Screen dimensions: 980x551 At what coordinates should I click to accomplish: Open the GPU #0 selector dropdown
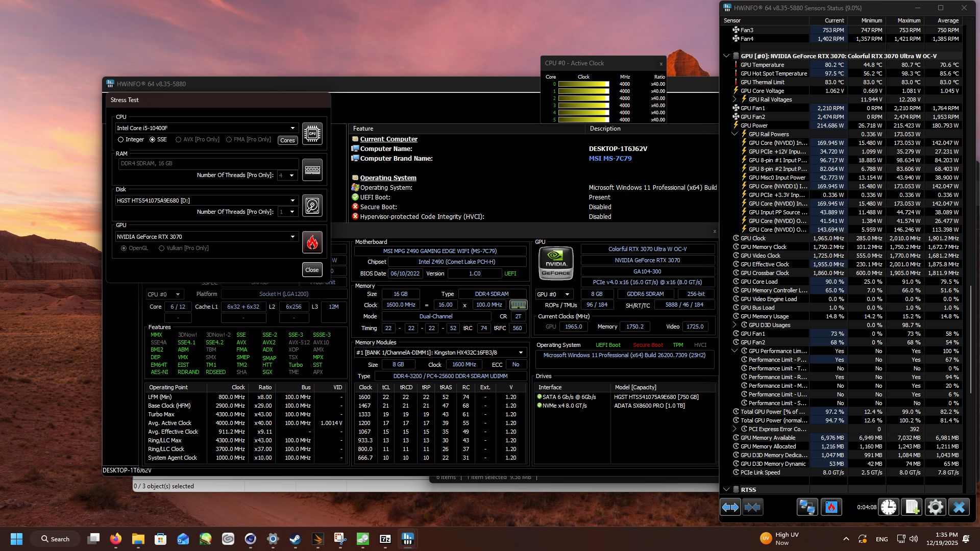554,294
